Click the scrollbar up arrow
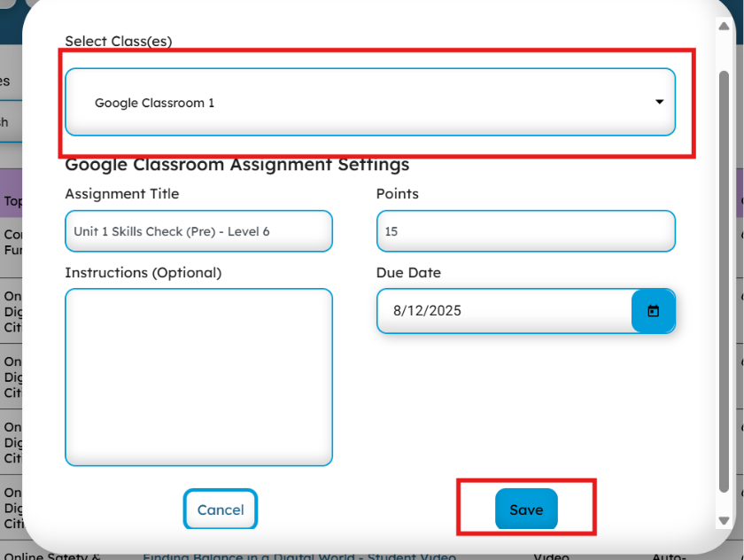This screenshot has height=560, width=744. (723, 25)
